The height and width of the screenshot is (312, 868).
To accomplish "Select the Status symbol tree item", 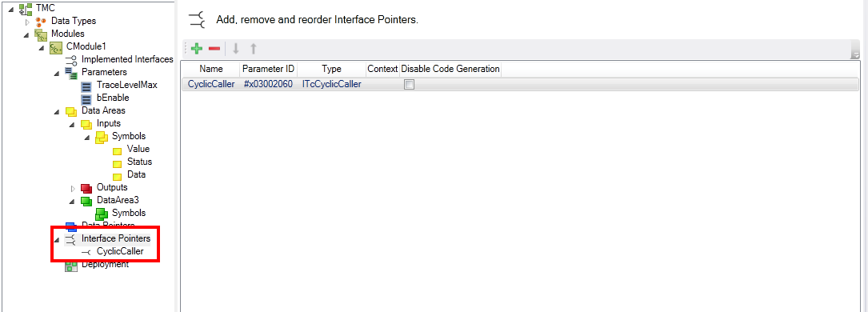I will (x=139, y=162).
